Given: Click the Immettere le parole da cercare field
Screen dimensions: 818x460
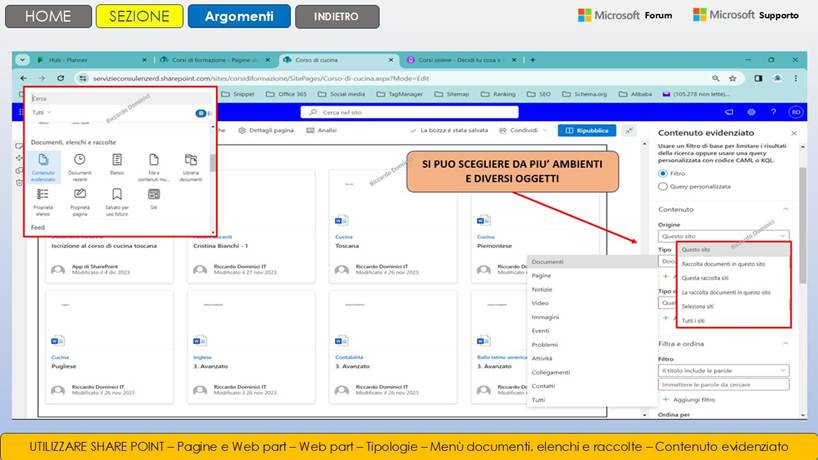Looking at the screenshot, I should (x=723, y=384).
